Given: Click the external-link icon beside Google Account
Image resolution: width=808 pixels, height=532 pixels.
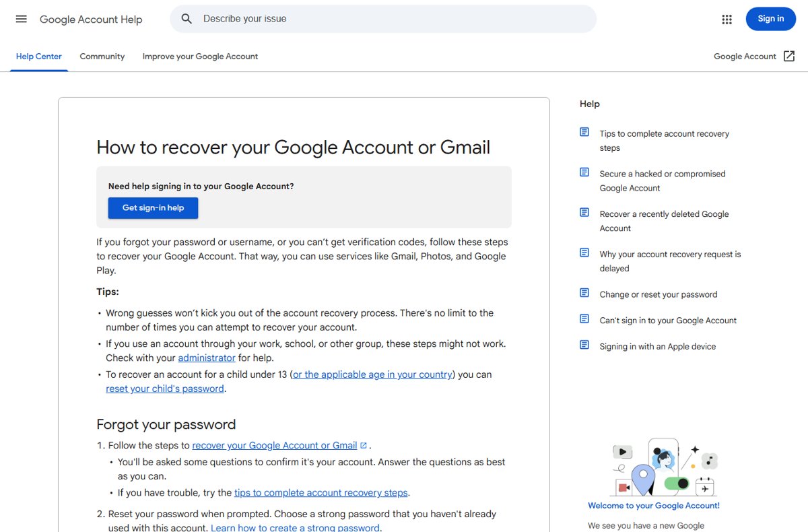Looking at the screenshot, I should [789, 57].
